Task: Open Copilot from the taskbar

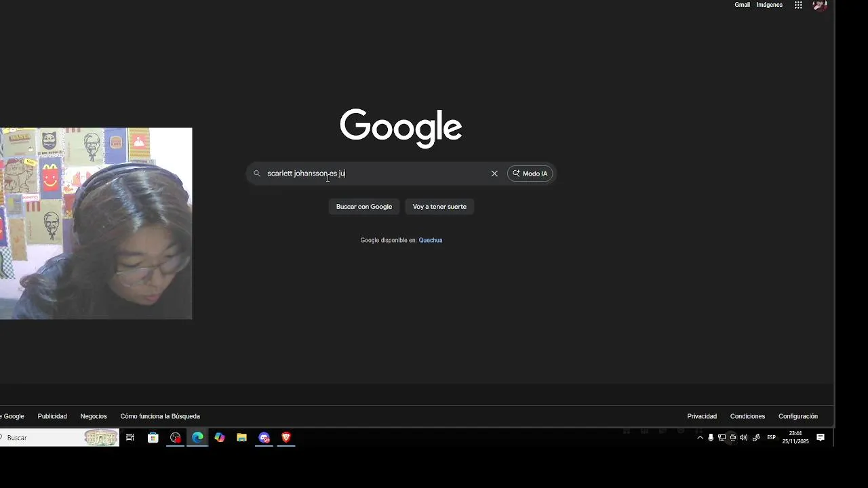Action: tap(220, 438)
